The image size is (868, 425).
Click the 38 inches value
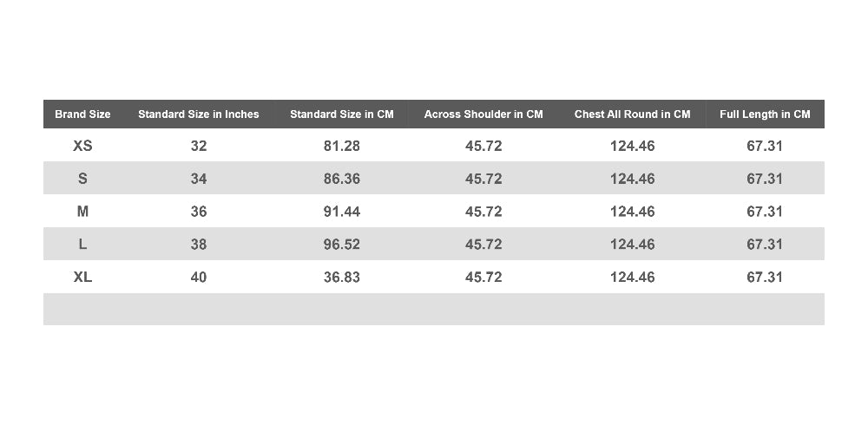pyautogui.click(x=198, y=244)
